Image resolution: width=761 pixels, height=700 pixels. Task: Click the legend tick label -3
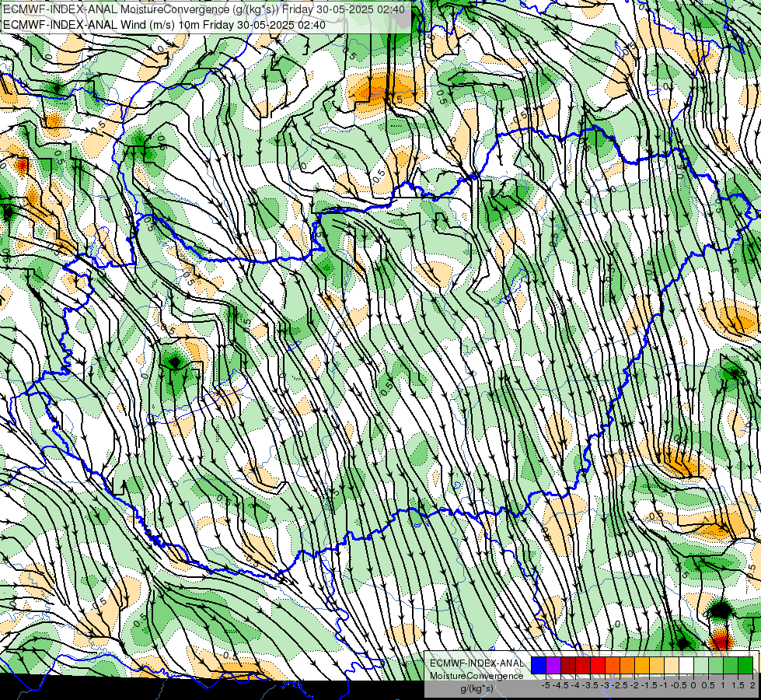click(x=605, y=685)
